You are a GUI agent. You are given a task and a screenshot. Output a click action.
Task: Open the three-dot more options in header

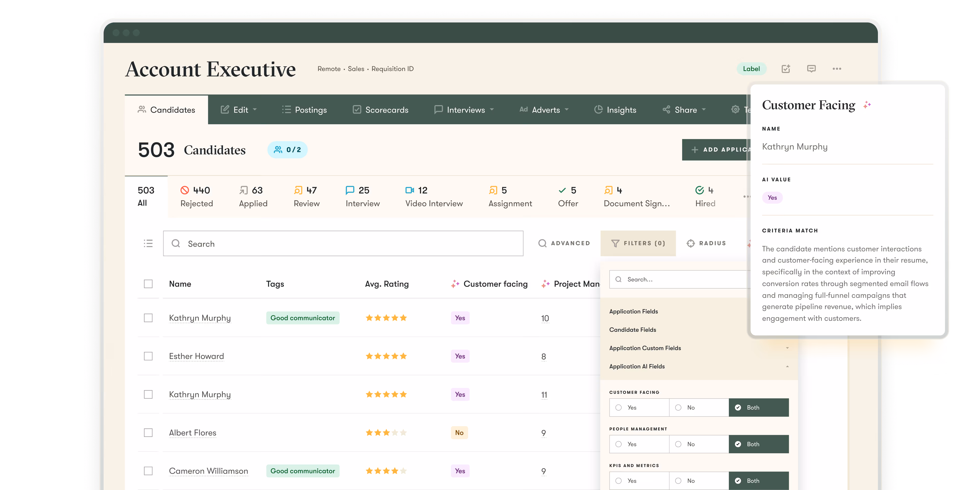(837, 69)
